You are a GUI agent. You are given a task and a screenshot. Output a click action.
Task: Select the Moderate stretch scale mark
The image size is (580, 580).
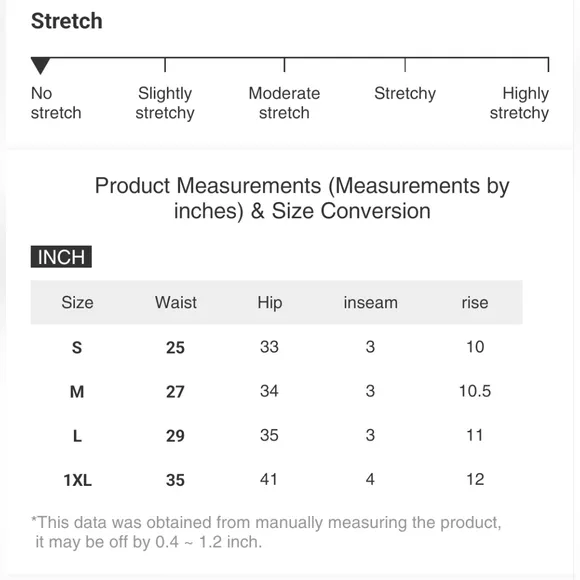coord(284,103)
